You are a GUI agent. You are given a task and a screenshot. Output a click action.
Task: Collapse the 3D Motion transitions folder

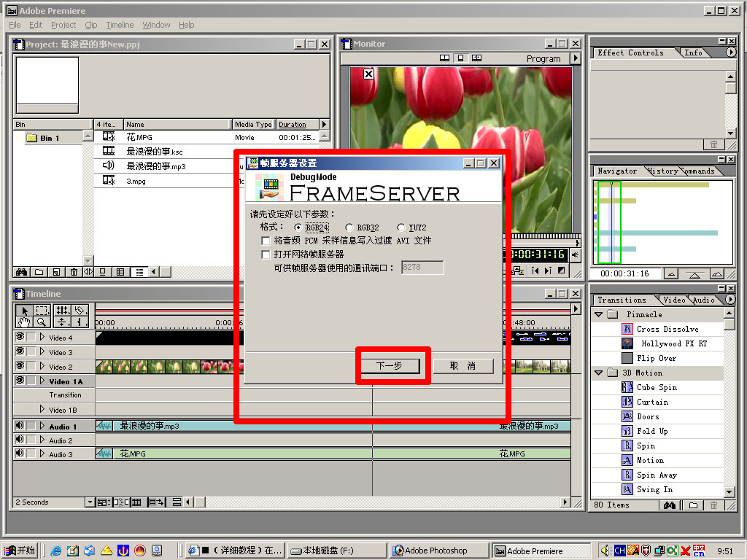point(599,373)
